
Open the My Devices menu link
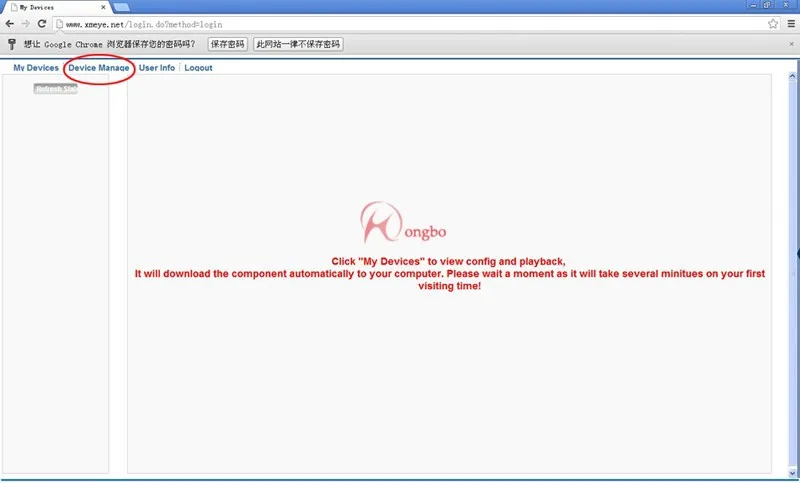pos(36,67)
